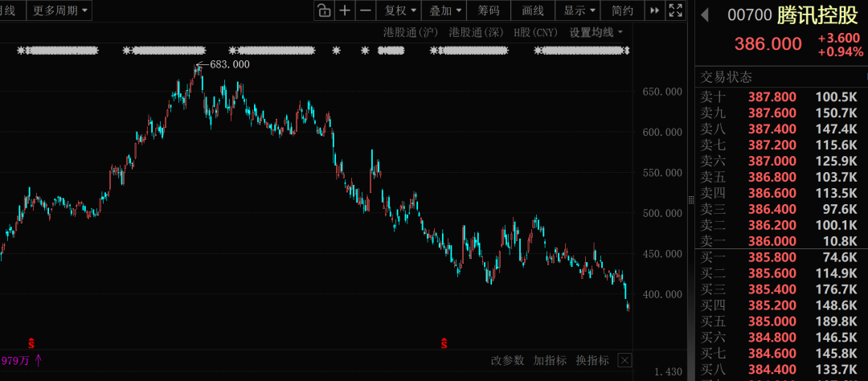
Task: Zoom out chart with minus icon
Action: 366,10
